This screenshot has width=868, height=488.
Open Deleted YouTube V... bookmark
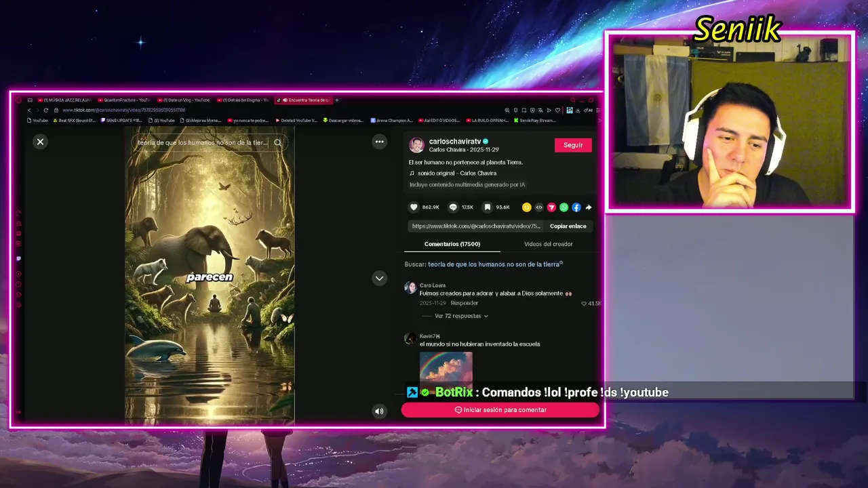(x=296, y=121)
